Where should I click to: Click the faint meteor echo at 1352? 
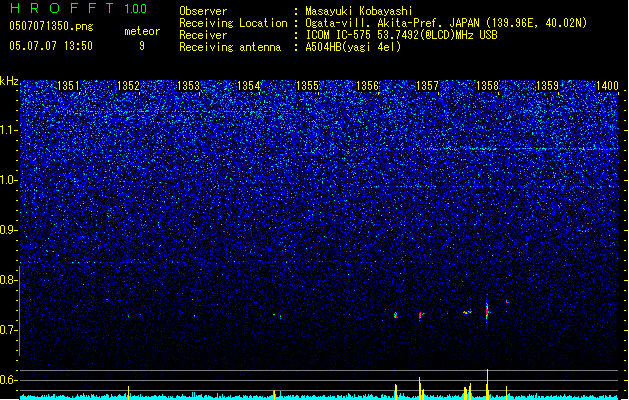128,316
